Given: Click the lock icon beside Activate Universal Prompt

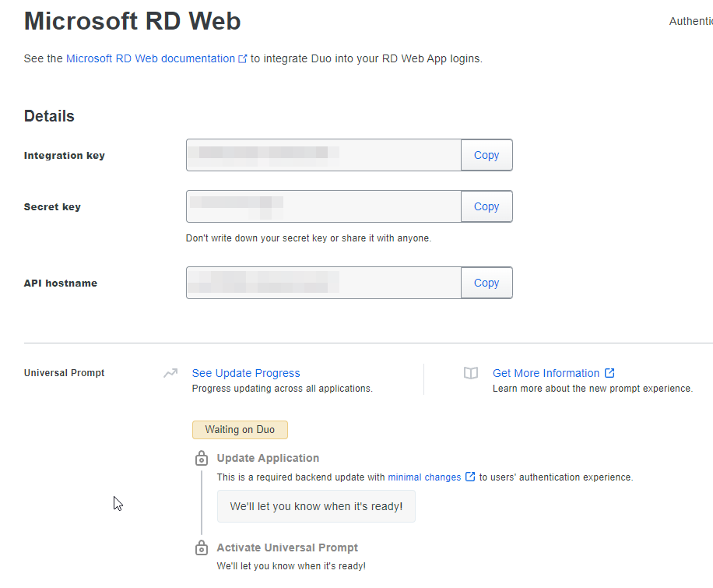Looking at the screenshot, I should [x=202, y=548].
